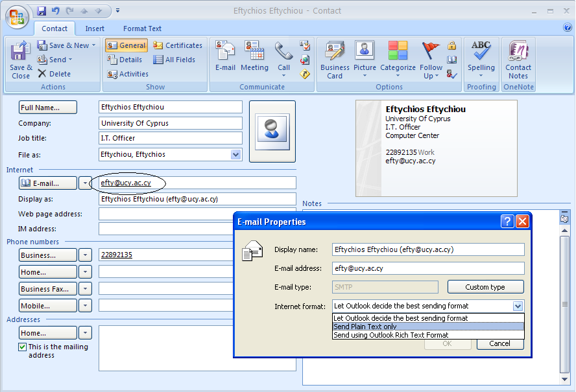Switch to the Format Text tab

point(142,29)
